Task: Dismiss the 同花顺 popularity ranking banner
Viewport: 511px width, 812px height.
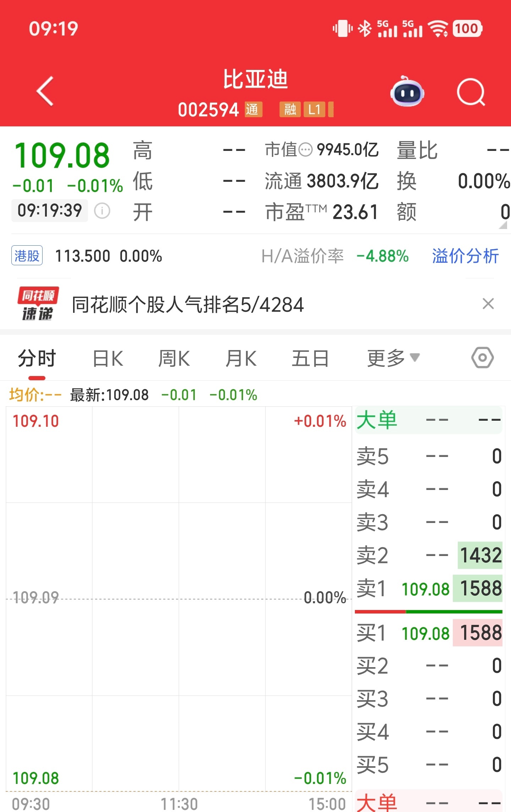Action: 488,304
